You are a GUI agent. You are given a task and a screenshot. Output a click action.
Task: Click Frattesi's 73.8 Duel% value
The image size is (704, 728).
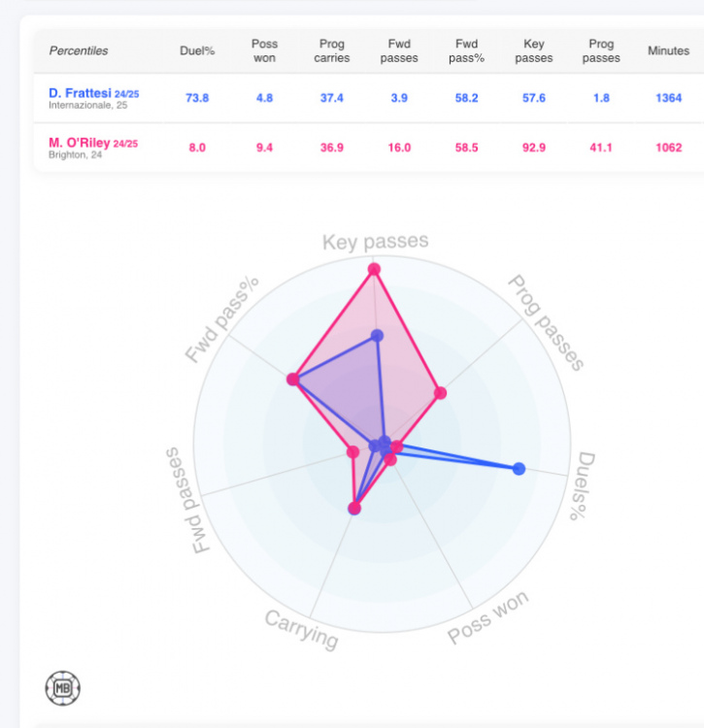(x=197, y=98)
